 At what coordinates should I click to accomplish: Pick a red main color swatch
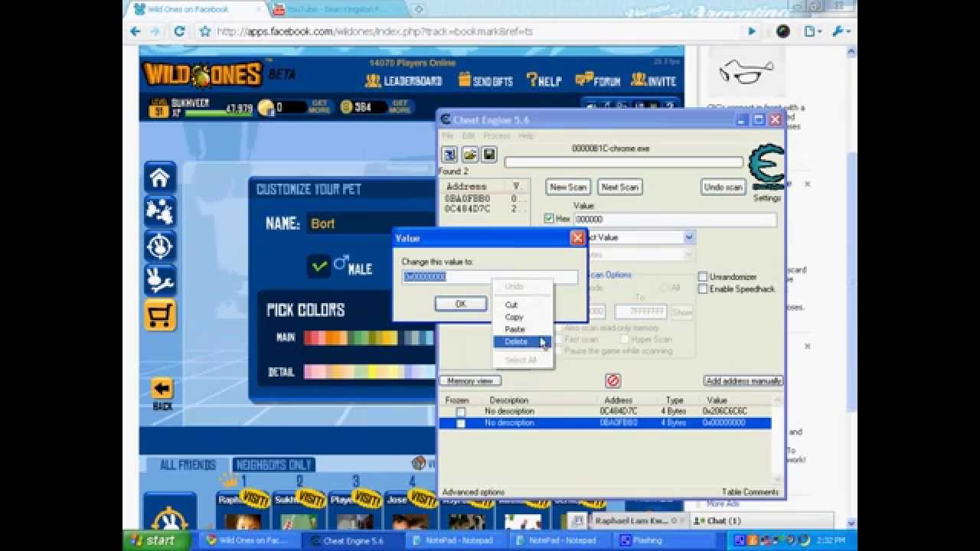click(310, 337)
